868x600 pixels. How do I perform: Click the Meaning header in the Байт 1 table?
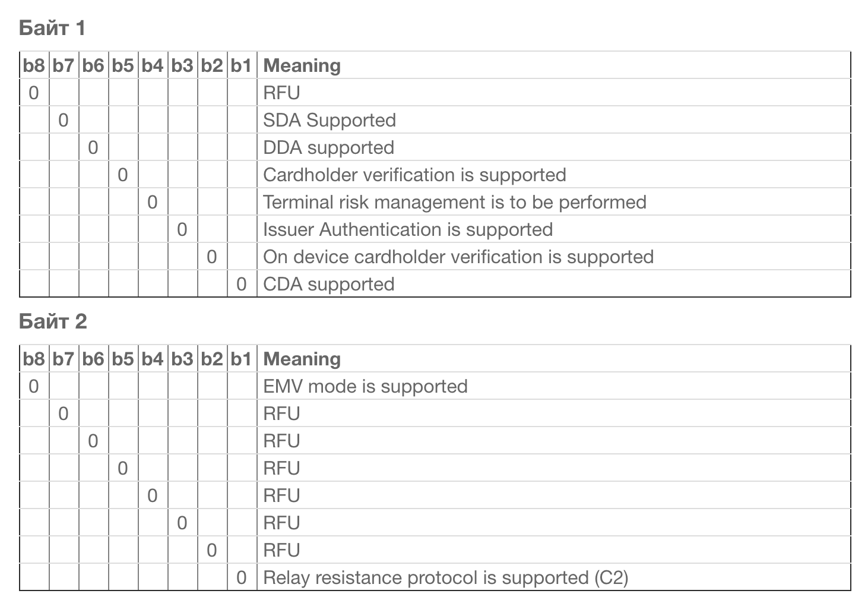pos(302,65)
